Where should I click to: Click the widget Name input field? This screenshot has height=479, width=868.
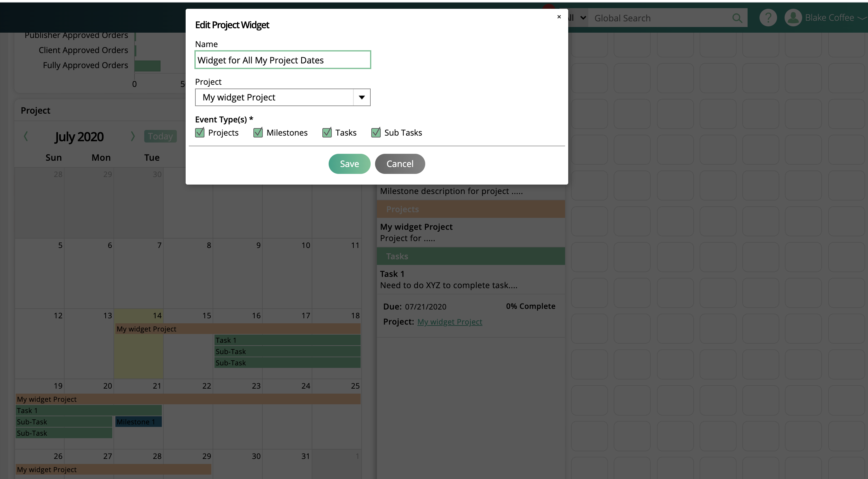[283, 60]
